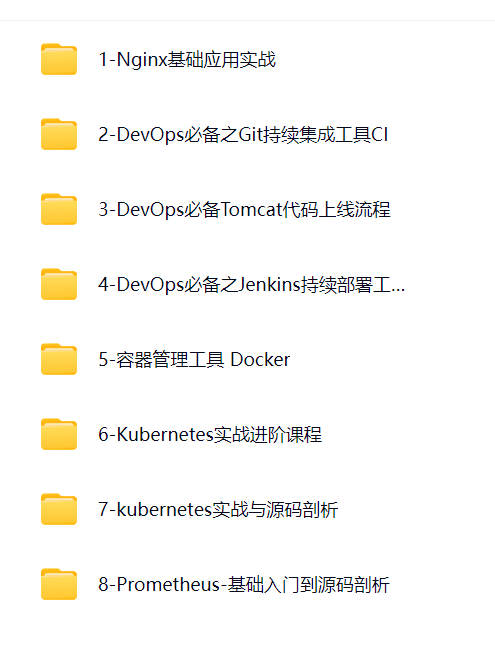Select folder icon next to 3-DevOps必备Tomcat代码上线流程
This screenshot has width=495, height=646.
point(59,209)
